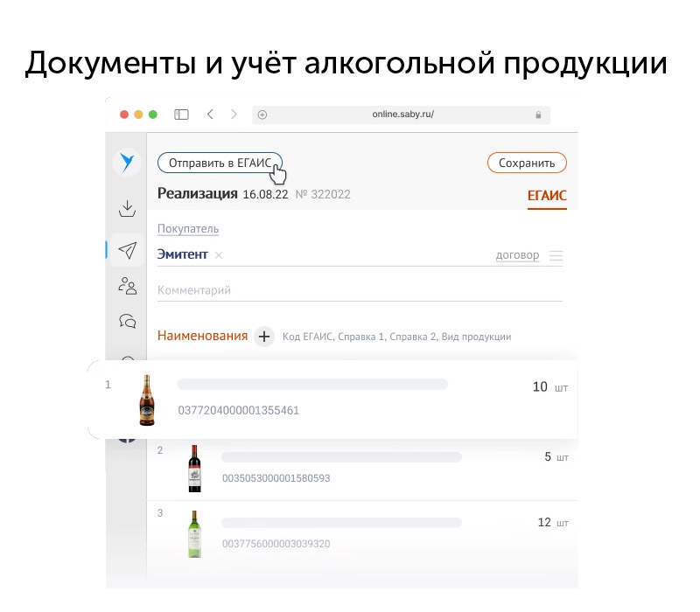Go forward with browser right arrow

(x=234, y=115)
